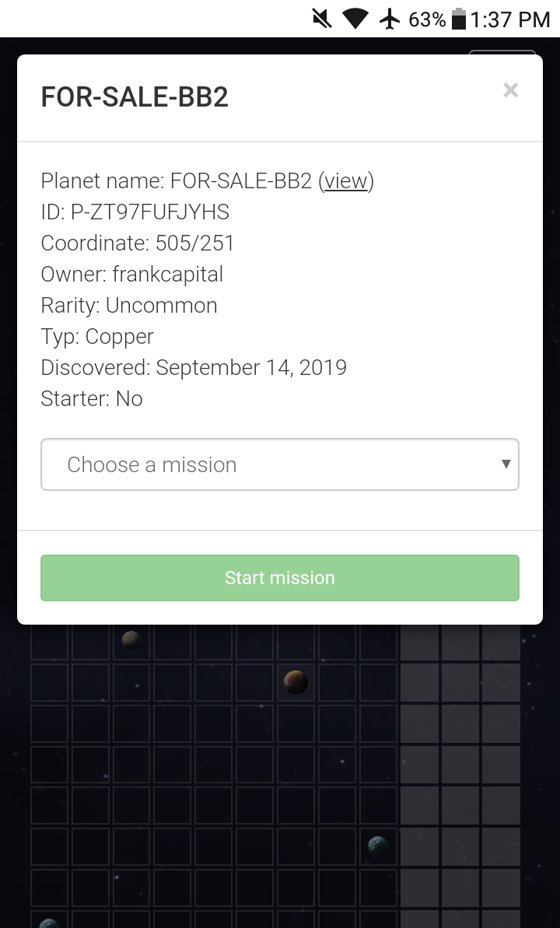The width and height of the screenshot is (560, 928).
Task: Click the owner name frankcapital
Action: (x=167, y=275)
